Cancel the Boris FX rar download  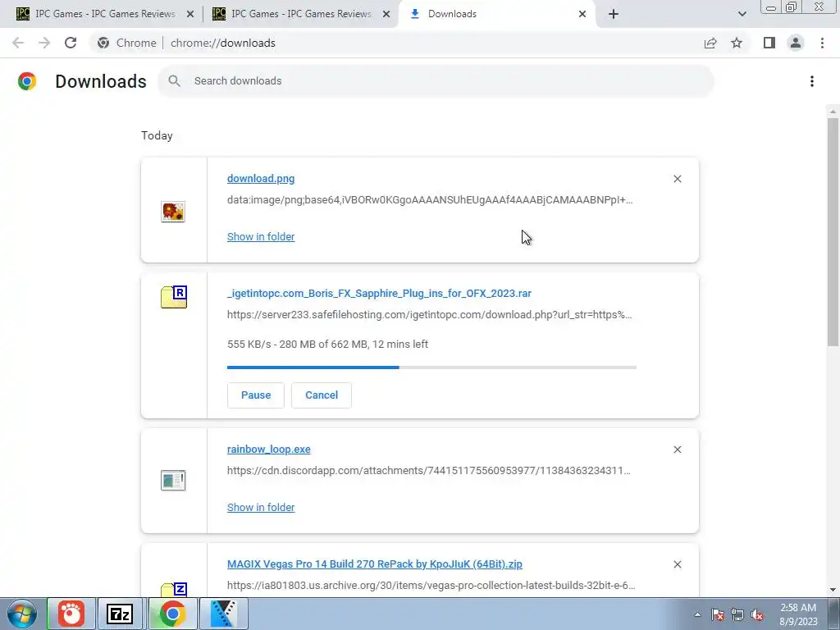click(x=322, y=395)
